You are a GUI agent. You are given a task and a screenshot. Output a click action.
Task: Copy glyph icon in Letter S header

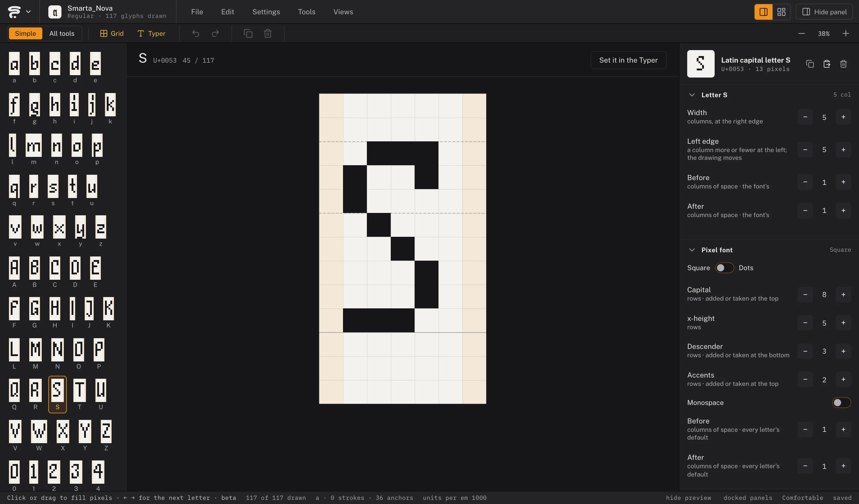pos(810,64)
